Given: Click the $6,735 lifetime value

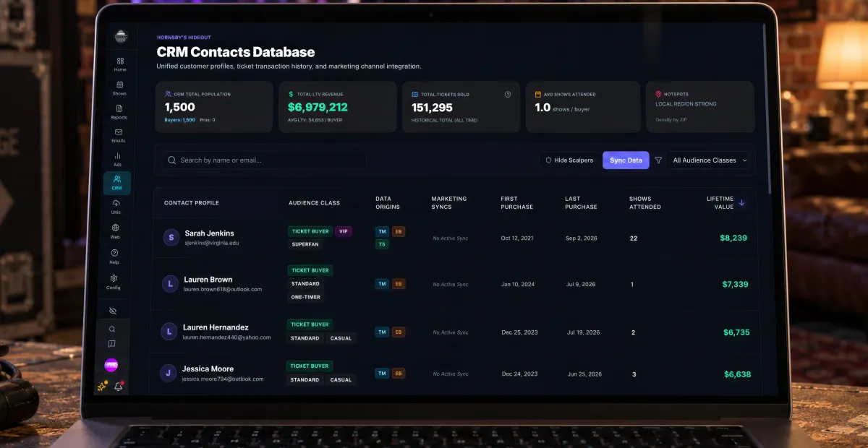Looking at the screenshot, I should (736, 332).
